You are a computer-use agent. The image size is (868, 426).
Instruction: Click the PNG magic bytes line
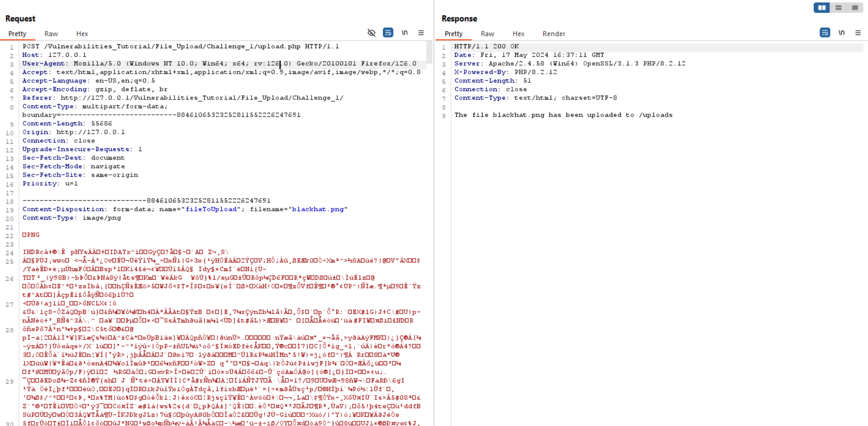click(x=31, y=235)
